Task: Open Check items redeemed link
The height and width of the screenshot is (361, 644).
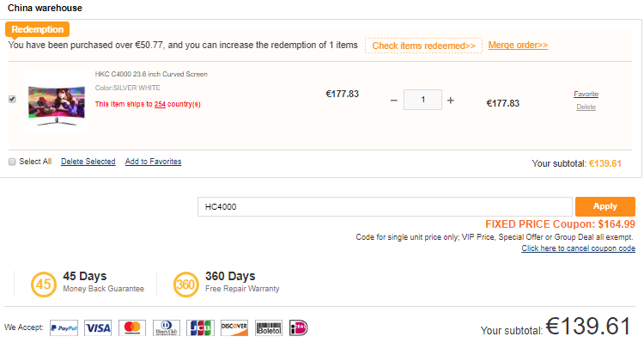Action: [x=423, y=46]
